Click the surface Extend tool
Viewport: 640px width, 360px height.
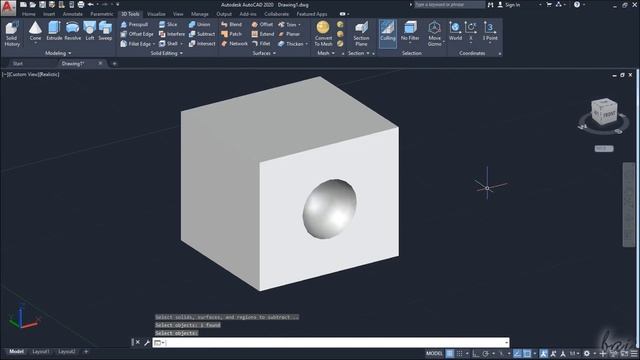[x=263, y=34]
